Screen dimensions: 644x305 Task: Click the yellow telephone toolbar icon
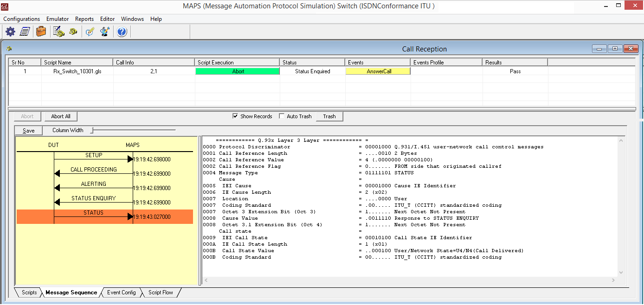[x=73, y=32]
